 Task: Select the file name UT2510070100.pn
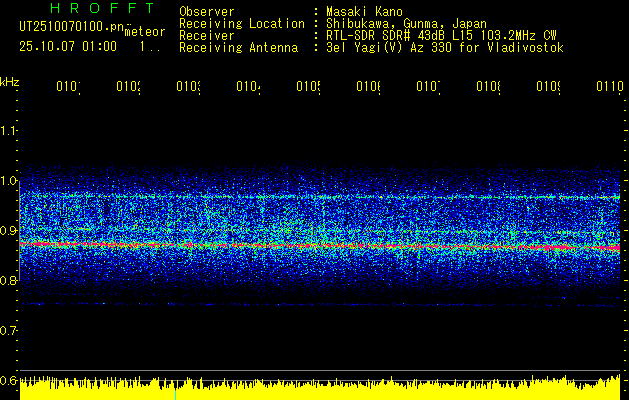(x=72, y=27)
